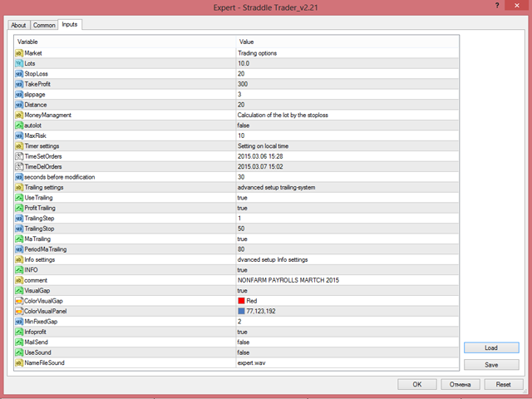The height and width of the screenshot is (399, 532).
Task: Click the integer icon beside TakeProfit
Action: point(19,84)
